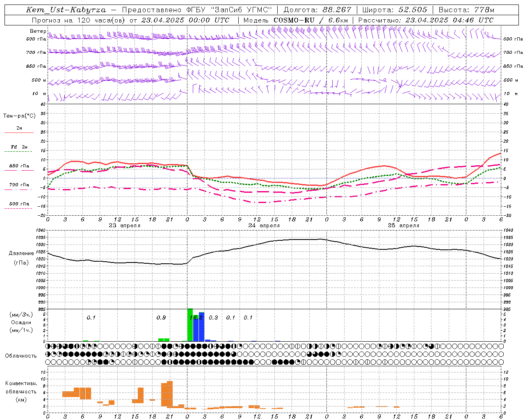Click the Конвективн. convective cloud label

[x=21, y=383]
